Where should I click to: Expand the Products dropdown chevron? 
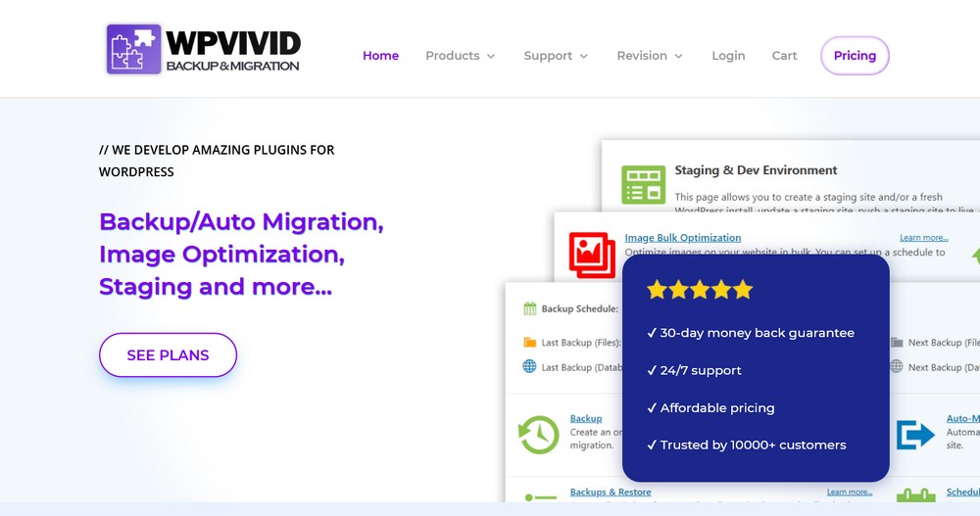(491, 56)
